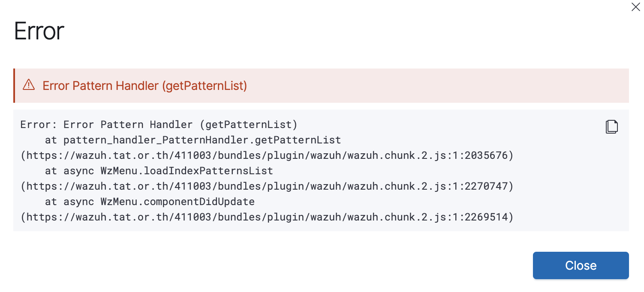
Task: Click the word "(getPatternList)" in the red callout
Action: point(204,86)
